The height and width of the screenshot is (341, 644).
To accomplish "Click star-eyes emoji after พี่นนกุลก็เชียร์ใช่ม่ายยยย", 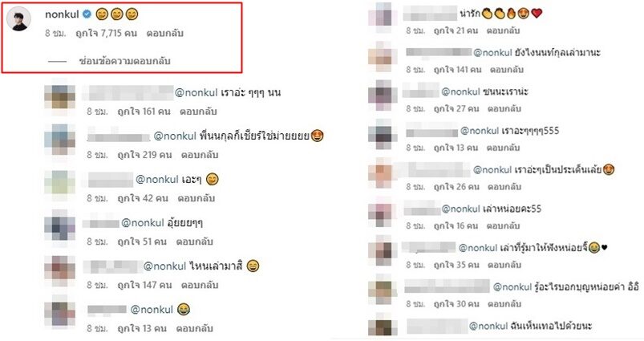I will click(317, 136).
